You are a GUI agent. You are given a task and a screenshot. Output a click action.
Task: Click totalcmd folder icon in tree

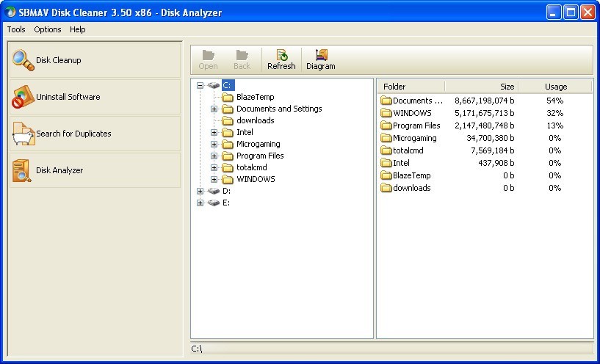(x=228, y=167)
